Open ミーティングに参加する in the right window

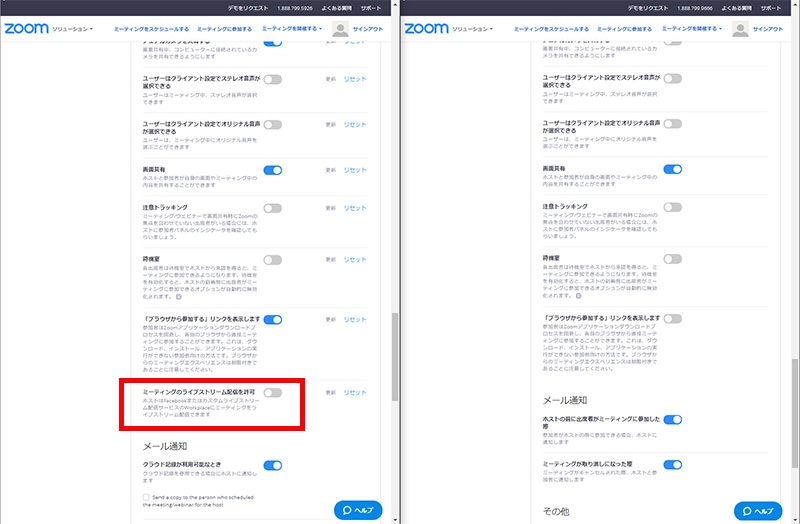628,29
